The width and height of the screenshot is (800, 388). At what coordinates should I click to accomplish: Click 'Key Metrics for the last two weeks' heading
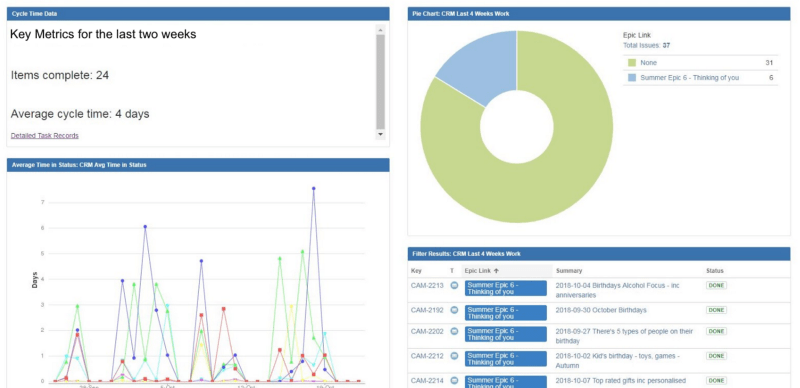[103, 35]
